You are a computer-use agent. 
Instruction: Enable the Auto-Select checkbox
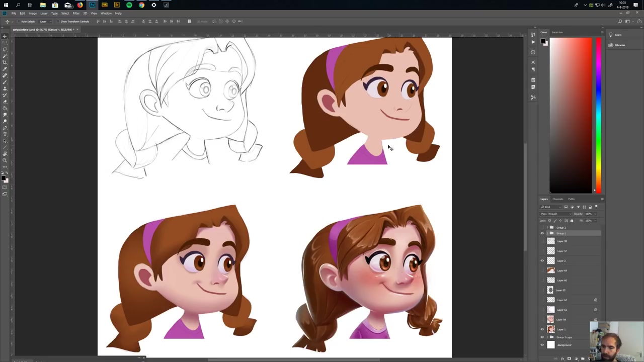19,21
